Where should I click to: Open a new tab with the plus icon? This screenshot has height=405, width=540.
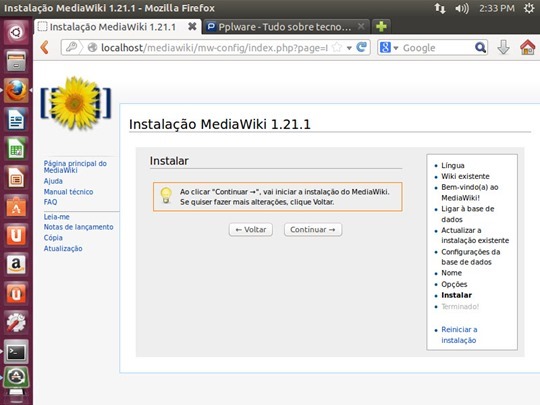click(x=381, y=27)
